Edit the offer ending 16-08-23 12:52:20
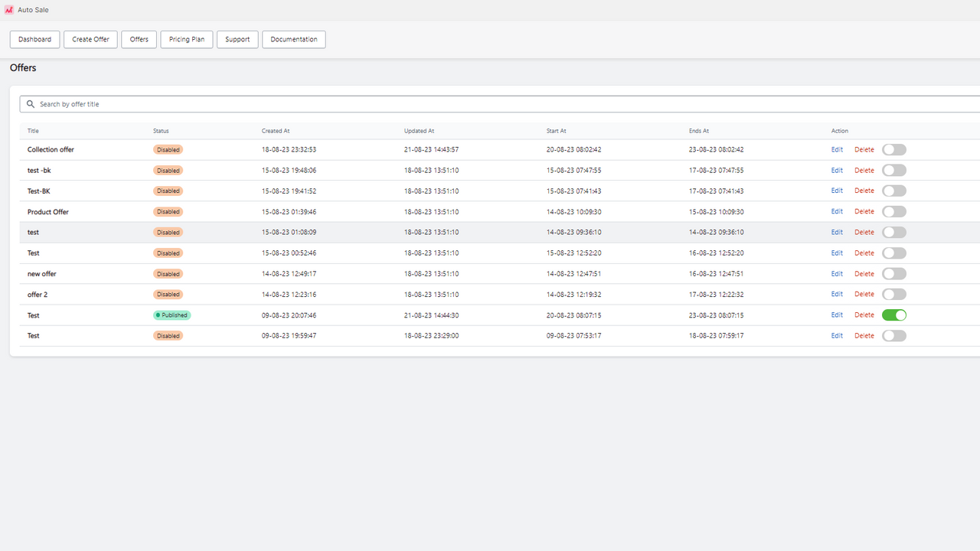980x551 pixels. pyautogui.click(x=837, y=253)
